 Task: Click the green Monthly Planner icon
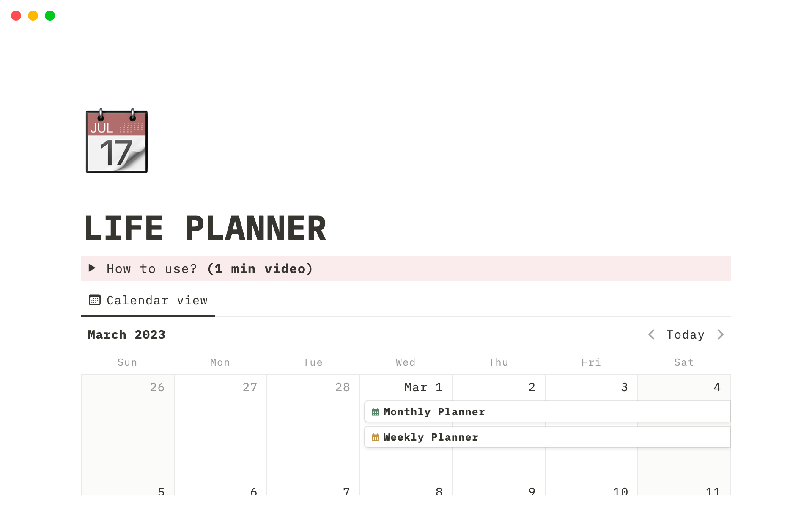point(375,412)
